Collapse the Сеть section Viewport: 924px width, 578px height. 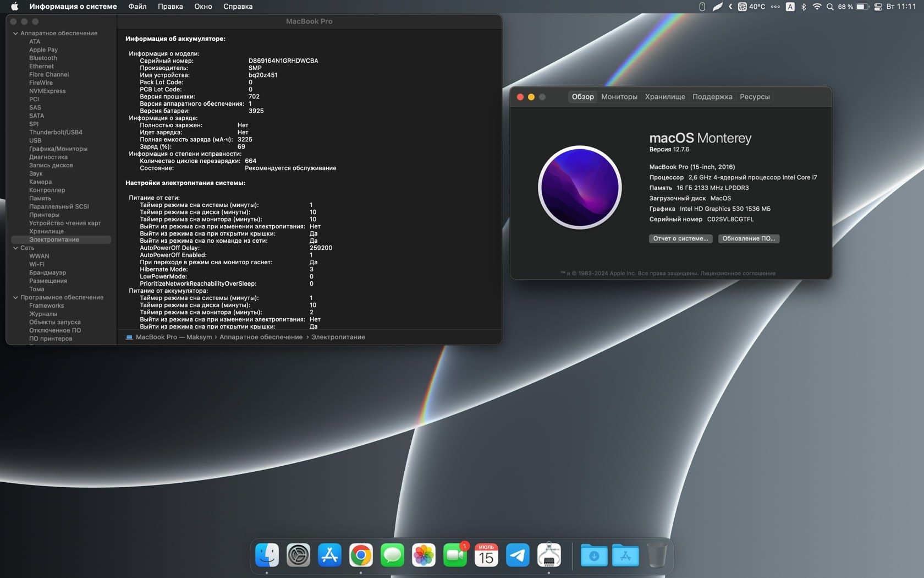(x=15, y=248)
